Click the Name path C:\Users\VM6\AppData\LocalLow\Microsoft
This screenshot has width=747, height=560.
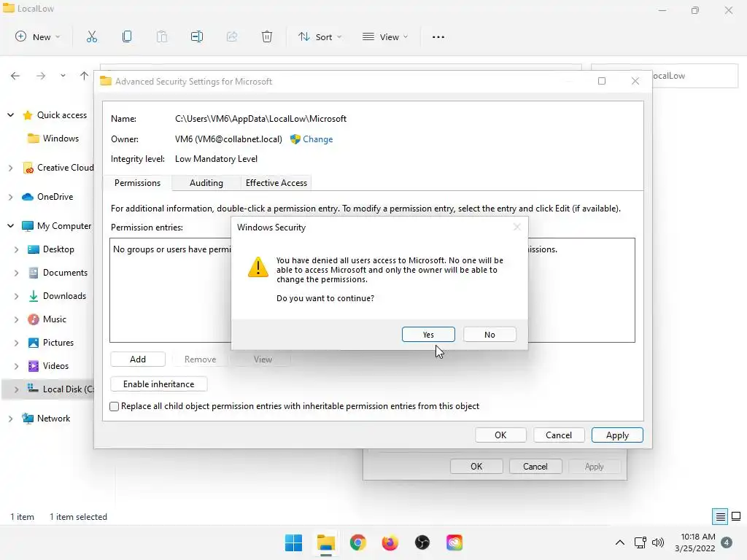click(x=260, y=119)
